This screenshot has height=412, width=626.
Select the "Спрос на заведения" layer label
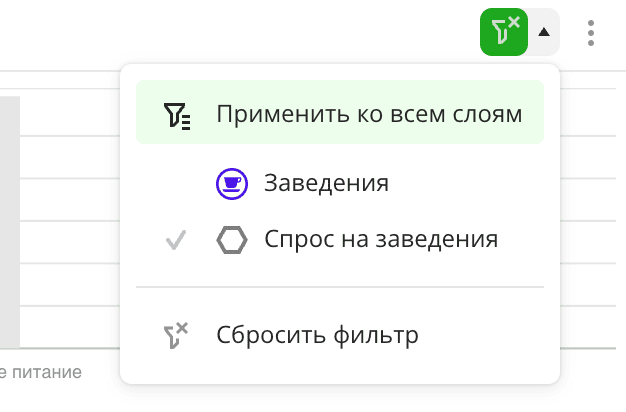381,240
